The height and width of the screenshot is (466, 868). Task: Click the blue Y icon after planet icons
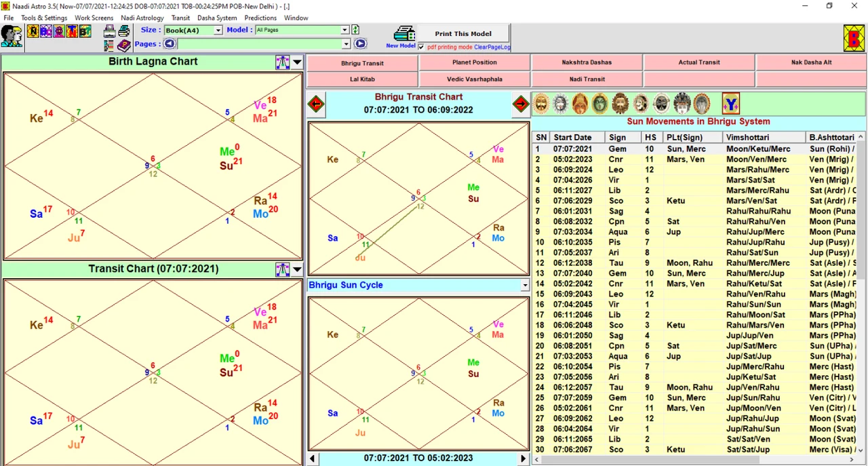coord(731,104)
